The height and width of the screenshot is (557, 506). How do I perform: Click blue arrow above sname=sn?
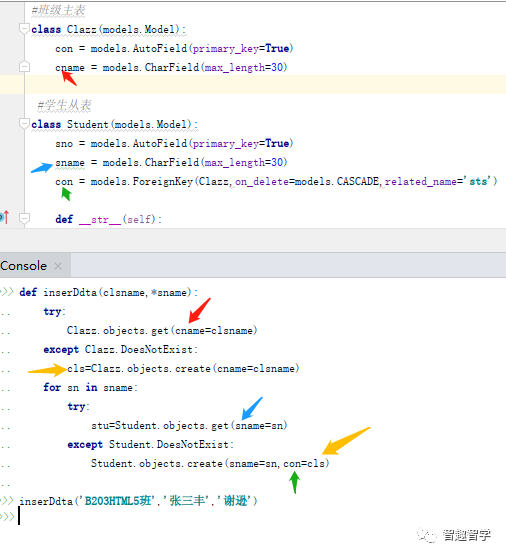pos(252,409)
